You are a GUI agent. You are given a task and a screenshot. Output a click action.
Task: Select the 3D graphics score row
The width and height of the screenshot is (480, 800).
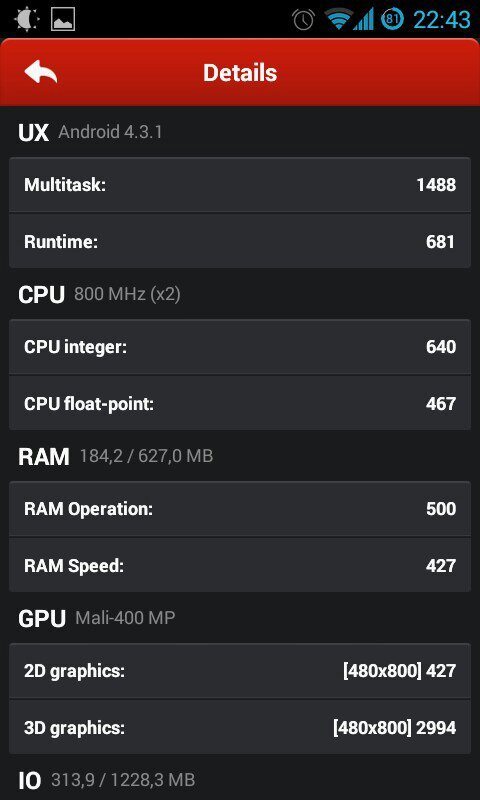tap(240, 727)
